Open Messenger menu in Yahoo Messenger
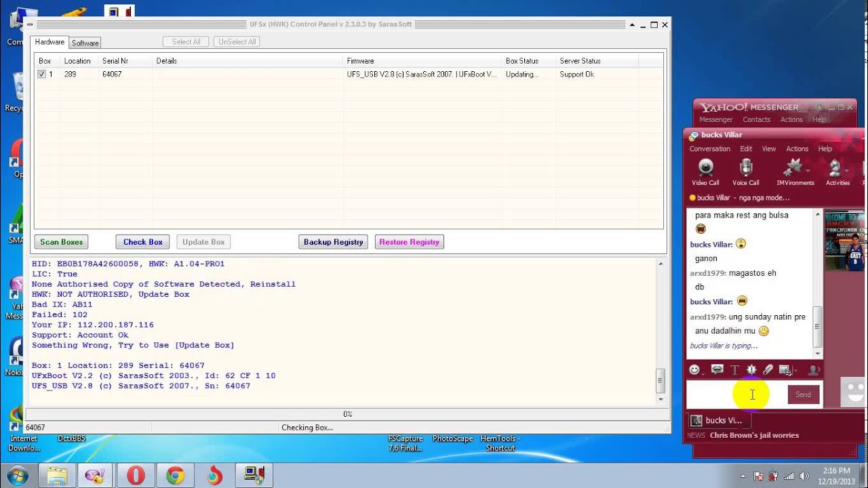868x488 pixels. point(715,119)
